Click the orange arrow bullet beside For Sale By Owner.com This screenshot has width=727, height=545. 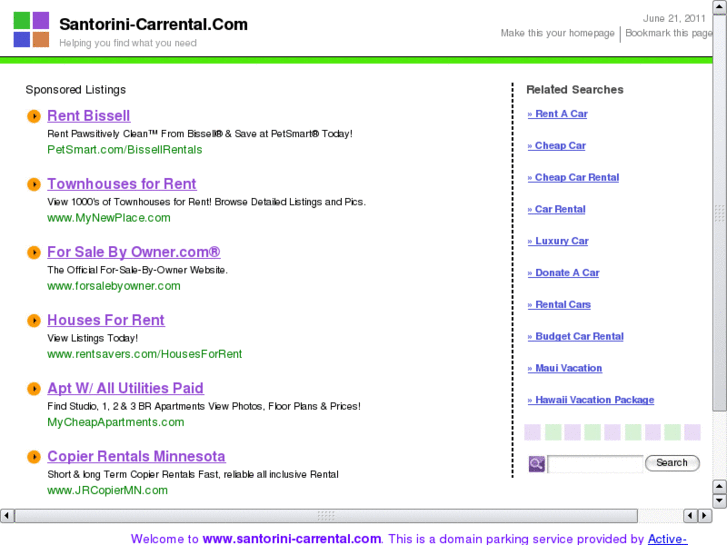pyautogui.click(x=34, y=252)
